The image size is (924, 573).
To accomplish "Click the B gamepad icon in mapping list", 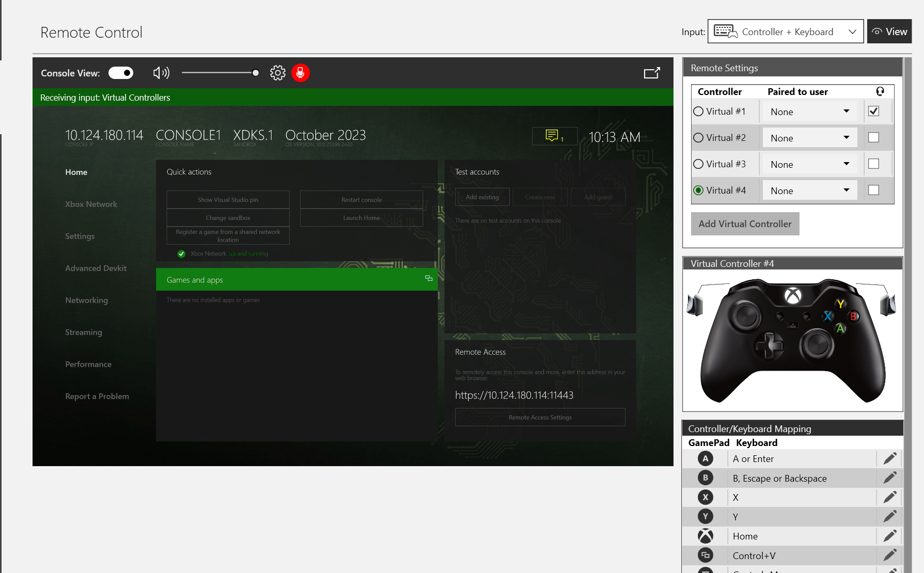I will (x=706, y=478).
